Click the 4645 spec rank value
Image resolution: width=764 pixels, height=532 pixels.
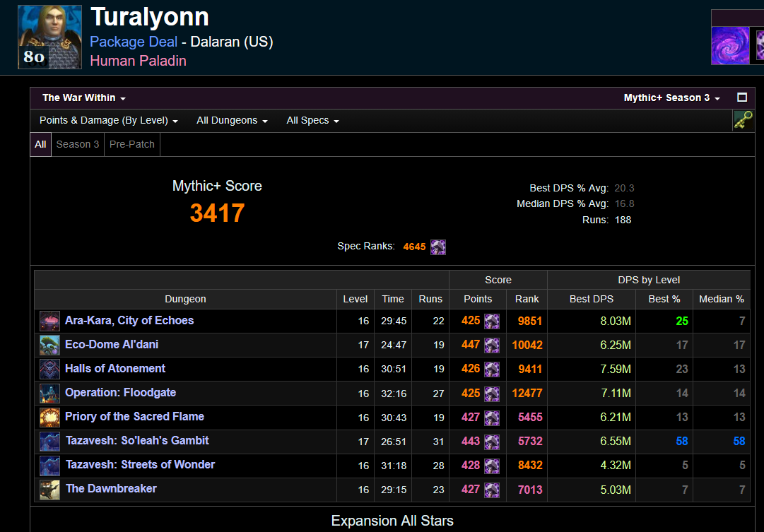pyautogui.click(x=414, y=247)
